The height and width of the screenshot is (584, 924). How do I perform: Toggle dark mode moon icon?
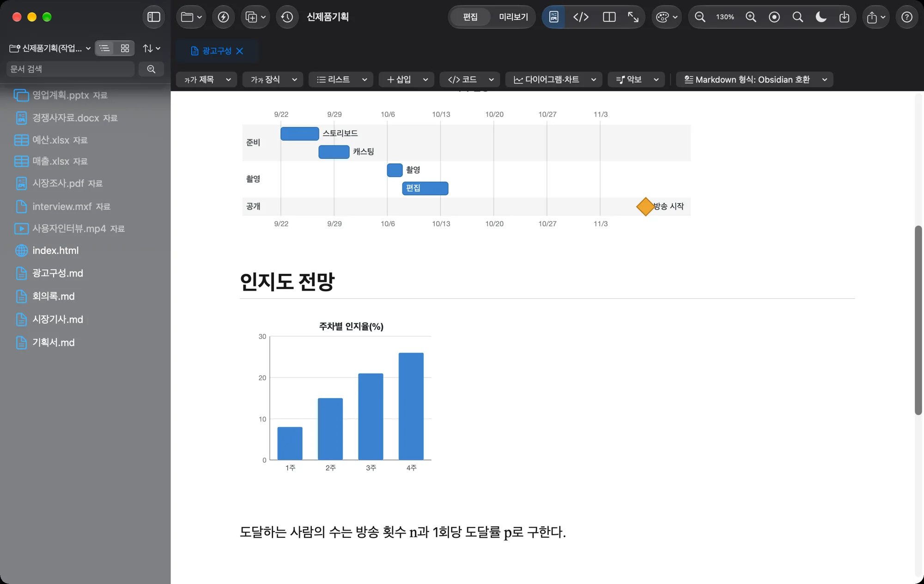(821, 17)
